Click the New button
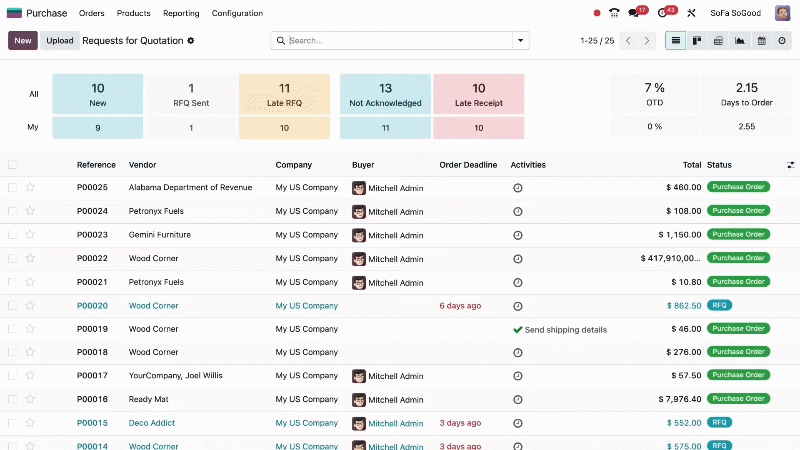This screenshot has width=800, height=450. (x=23, y=41)
